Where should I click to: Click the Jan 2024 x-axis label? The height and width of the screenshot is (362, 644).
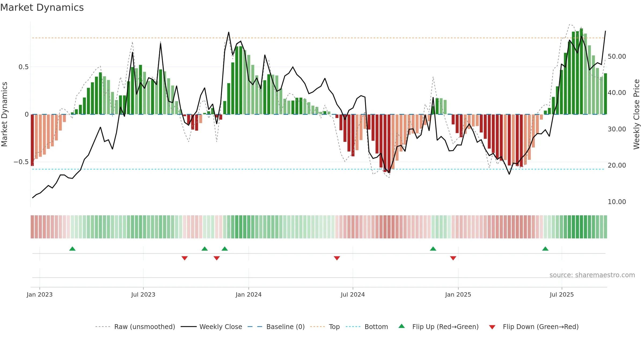pyautogui.click(x=249, y=294)
